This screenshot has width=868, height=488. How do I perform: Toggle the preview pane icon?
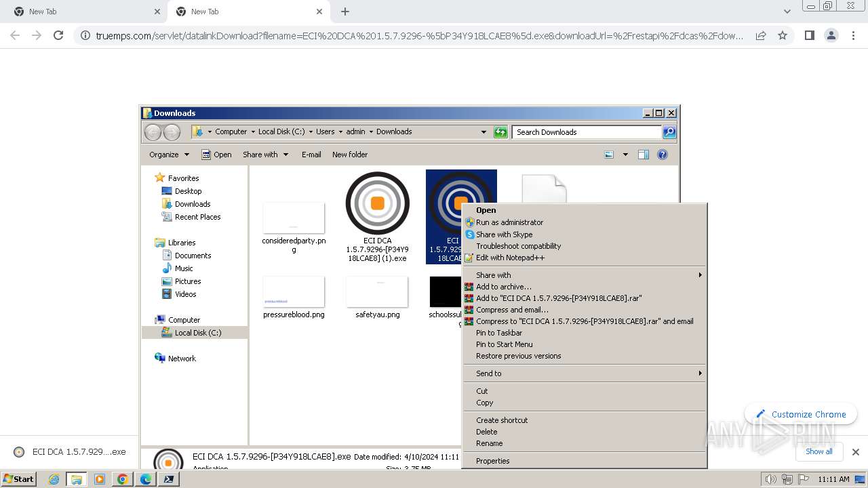point(644,155)
